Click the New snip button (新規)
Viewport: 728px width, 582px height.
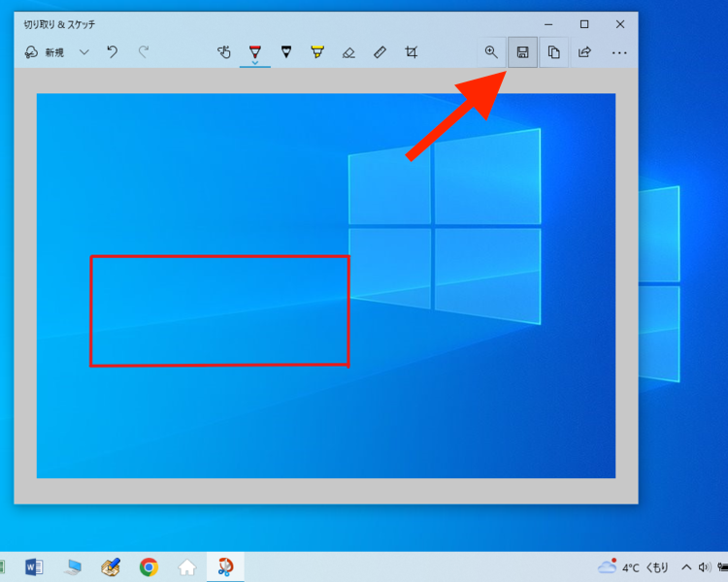pyautogui.click(x=44, y=52)
